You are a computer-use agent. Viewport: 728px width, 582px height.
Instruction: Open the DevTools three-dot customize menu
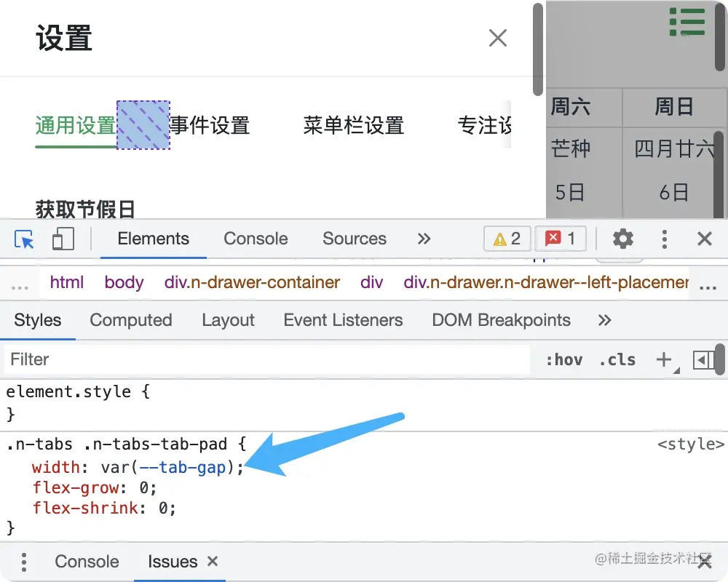[665, 239]
